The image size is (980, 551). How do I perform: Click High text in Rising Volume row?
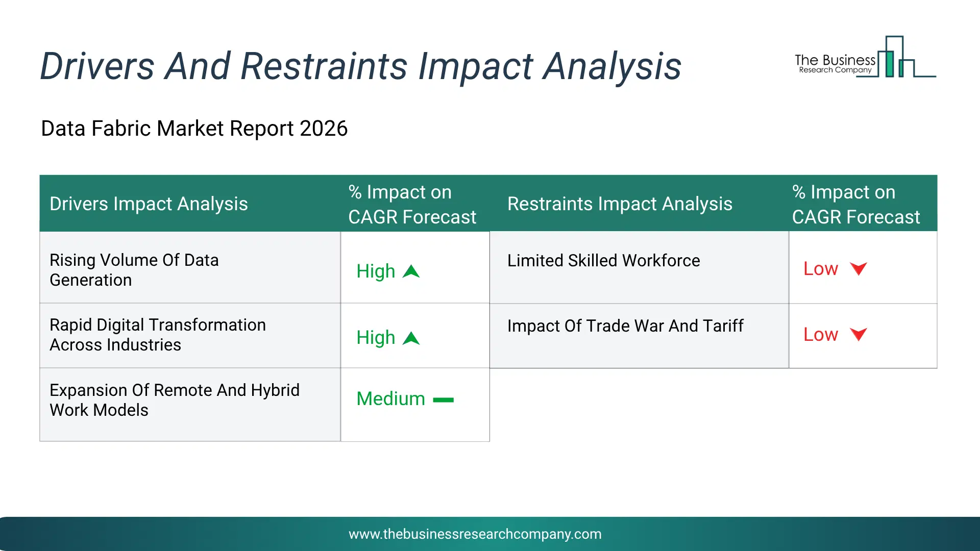[376, 271]
